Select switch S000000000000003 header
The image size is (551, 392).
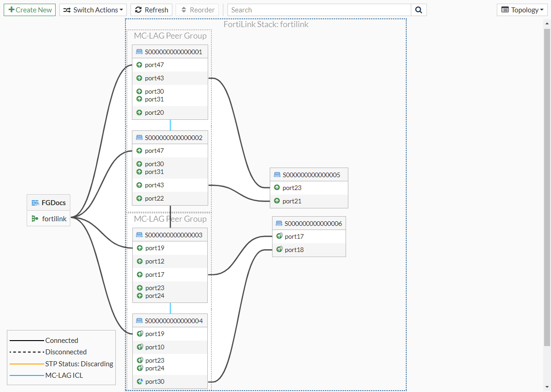coord(174,235)
